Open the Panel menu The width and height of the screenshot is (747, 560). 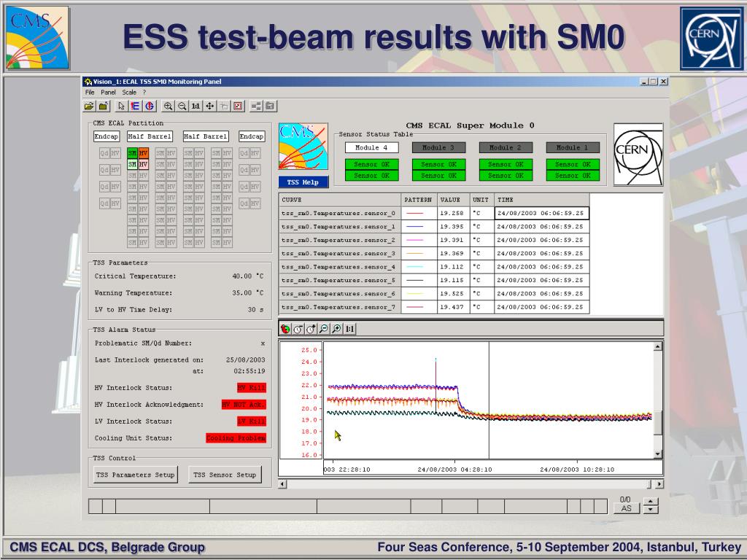pyautogui.click(x=108, y=93)
